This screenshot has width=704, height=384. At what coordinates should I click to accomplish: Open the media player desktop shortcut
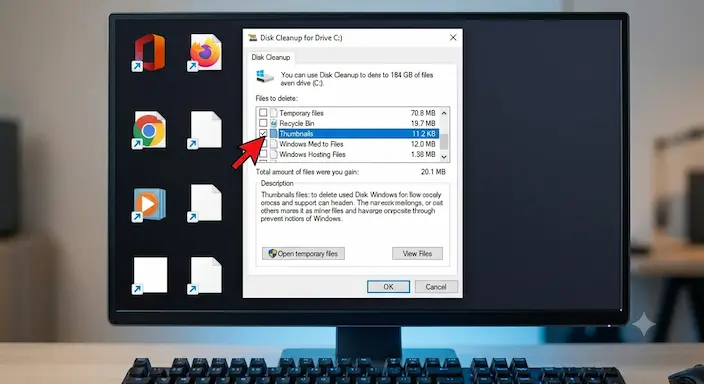149,204
